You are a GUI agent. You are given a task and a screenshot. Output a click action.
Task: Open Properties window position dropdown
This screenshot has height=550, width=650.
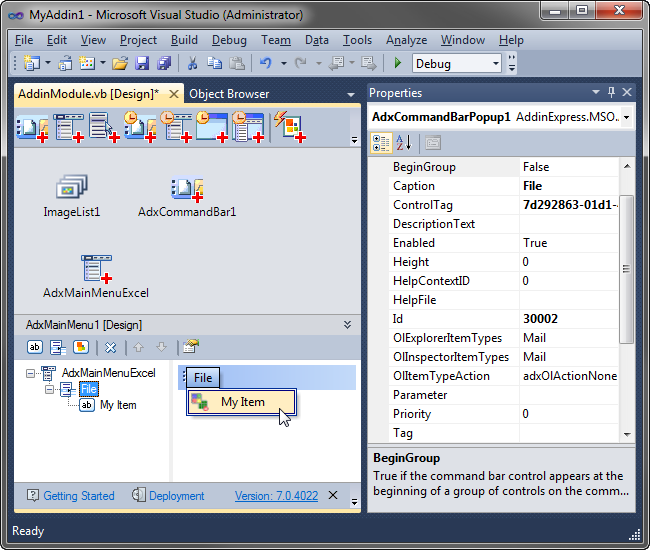pos(596,92)
